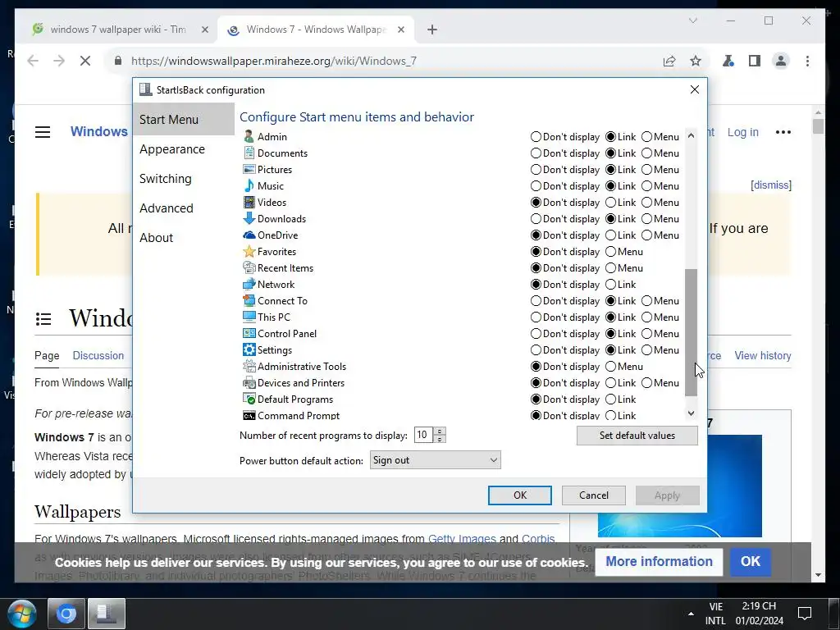Open the Chrome side panel icon
The height and width of the screenshot is (630, 840).
point(755,61)
